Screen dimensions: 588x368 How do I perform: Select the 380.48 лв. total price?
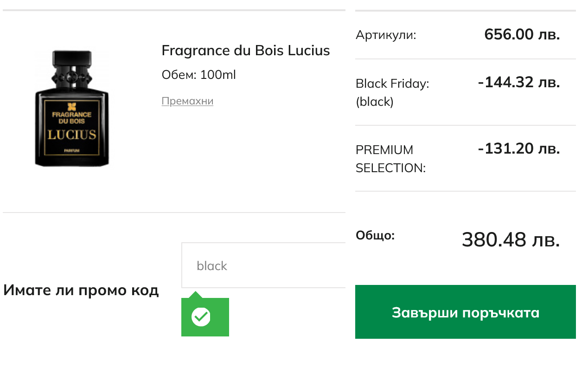pyautogui.click(x=511, y=239)
